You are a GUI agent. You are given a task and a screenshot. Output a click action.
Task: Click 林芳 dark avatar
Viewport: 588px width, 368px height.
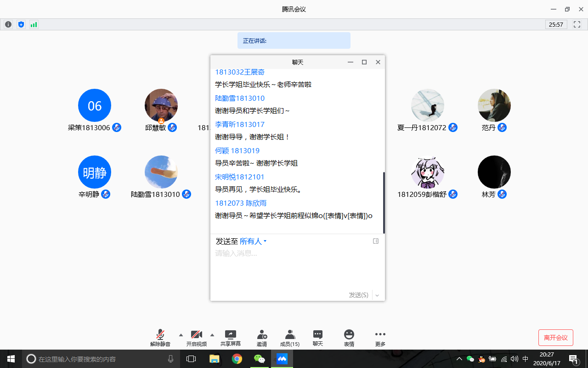click(x=494, y=172)
